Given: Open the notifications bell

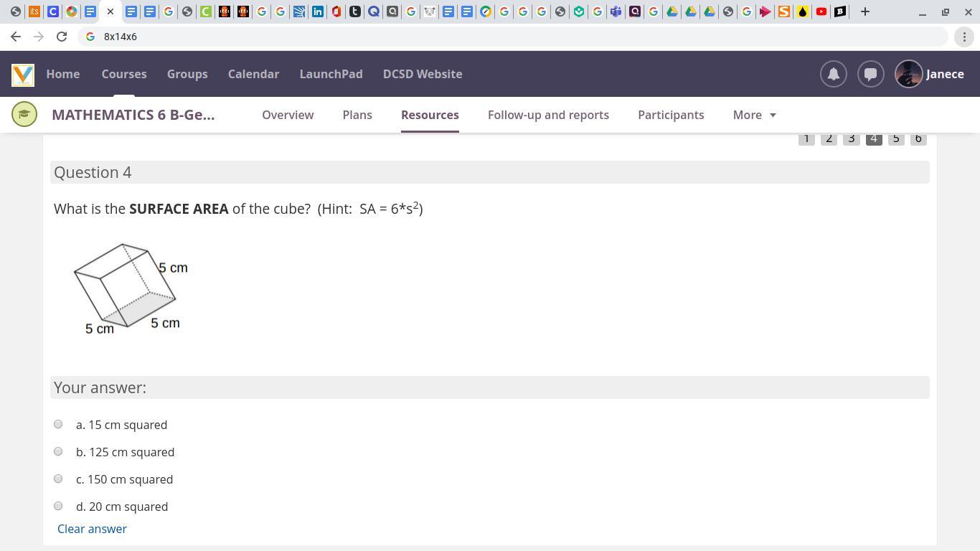Looking at the screenshot, I should [834, 74].
